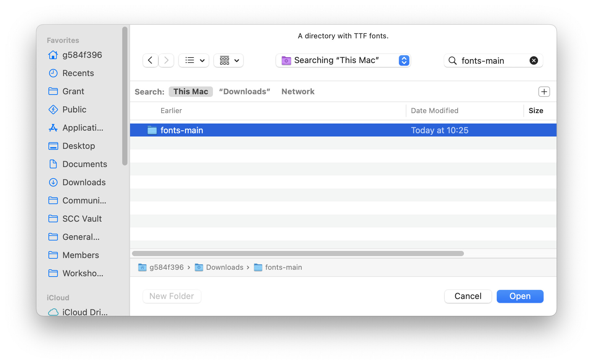Sort by the Date Modified column header
This screenshot has height=364, width=593.
pyautogui.click(x=435, y=111)
